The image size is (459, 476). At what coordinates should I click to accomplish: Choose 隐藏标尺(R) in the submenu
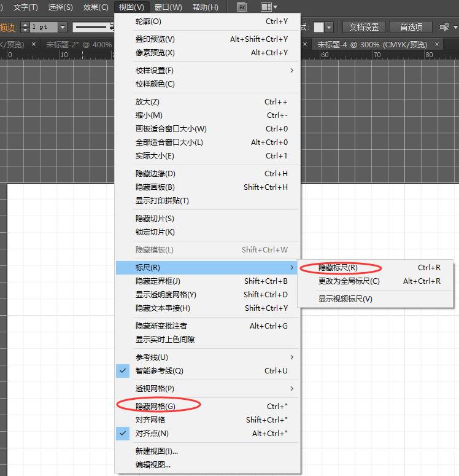[376, 268]
